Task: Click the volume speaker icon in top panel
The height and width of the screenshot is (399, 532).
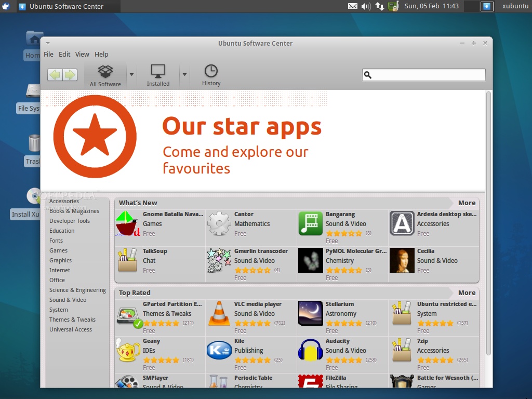Action: [366, 6]
